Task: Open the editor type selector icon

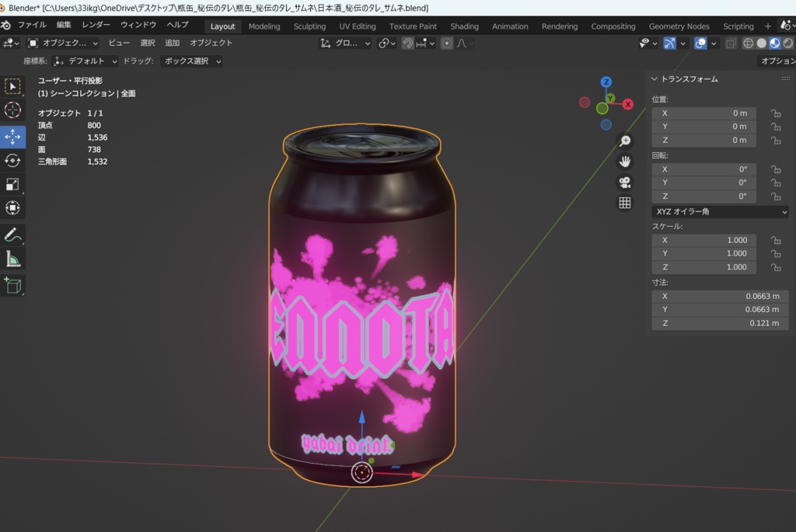Action: pos(11,43)
